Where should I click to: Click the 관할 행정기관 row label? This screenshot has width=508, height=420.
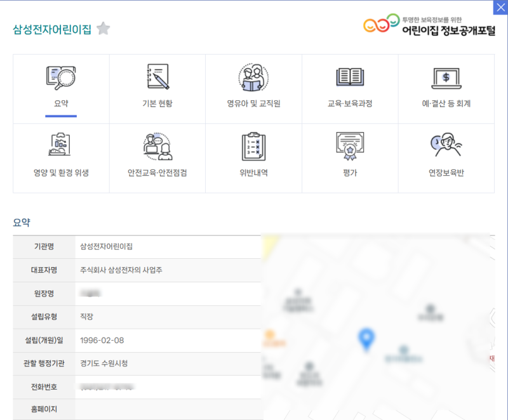(x=44, y=364)
